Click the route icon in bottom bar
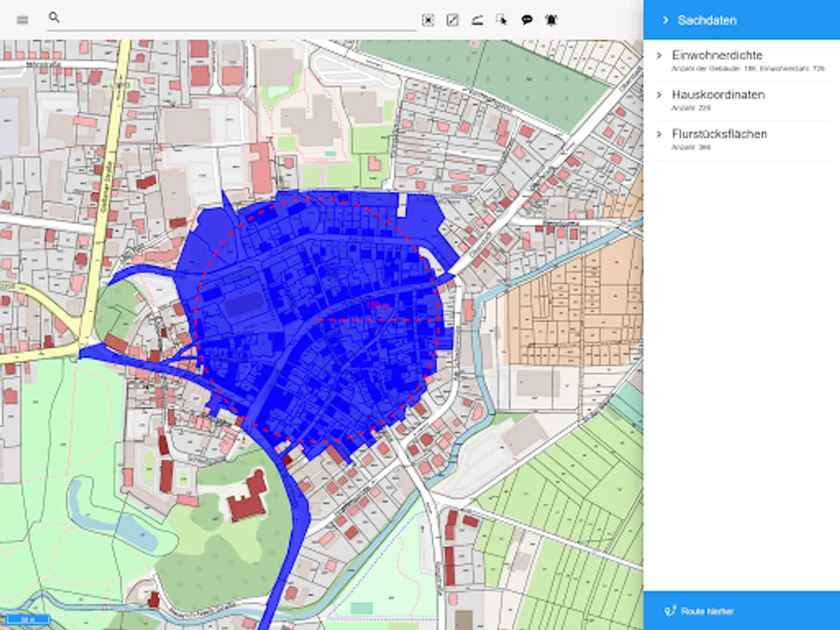 [x=670, y=611]
